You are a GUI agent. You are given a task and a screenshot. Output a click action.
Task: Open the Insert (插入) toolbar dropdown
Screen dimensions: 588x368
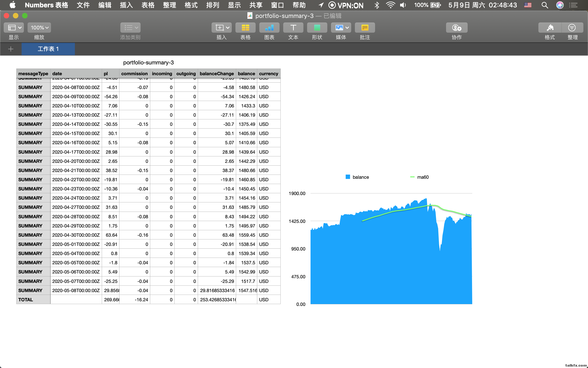point(222,28)
